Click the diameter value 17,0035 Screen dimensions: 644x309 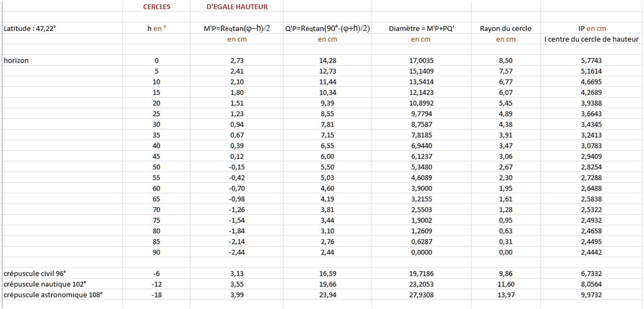(x=421, y=60)
